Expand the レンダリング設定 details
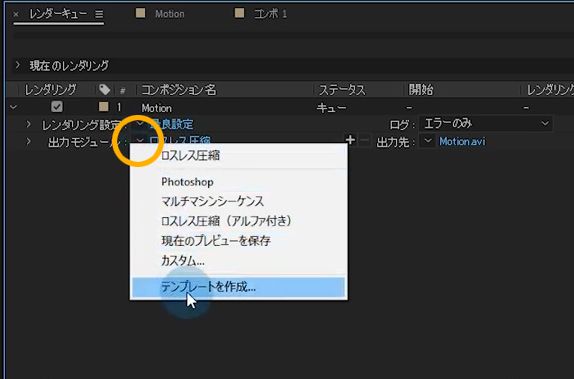 pos(29,124)
